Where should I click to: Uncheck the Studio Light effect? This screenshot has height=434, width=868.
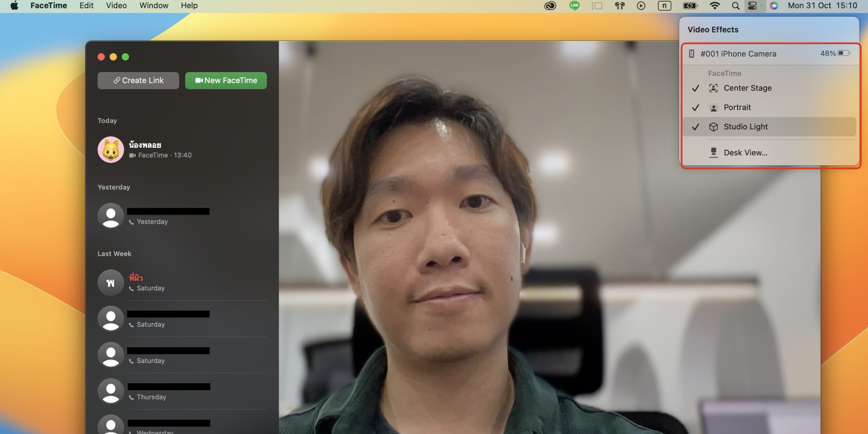pyautogui.click(x=745, y=127)
